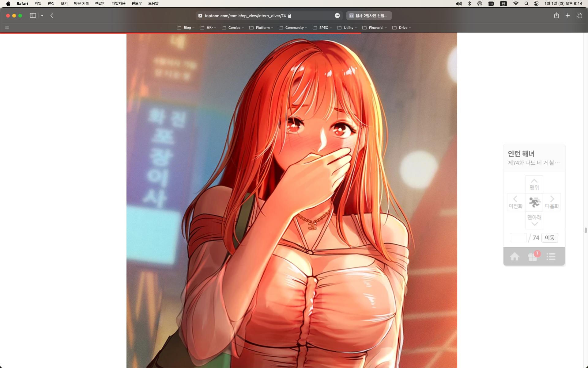This screenshot has height=368, width=588.
Task: Switch the Korean input source icon
Action: point(503,4)
